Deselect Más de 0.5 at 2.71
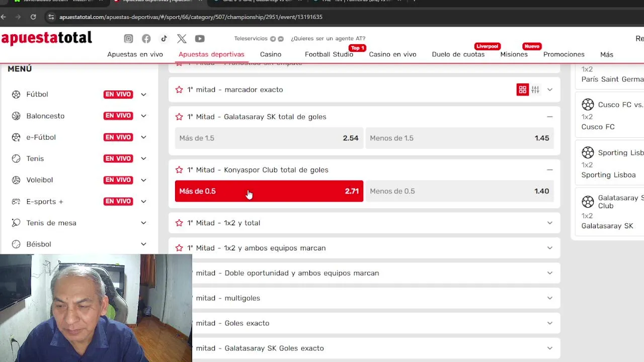Screen dimensions: 644x362 (269, 191)
